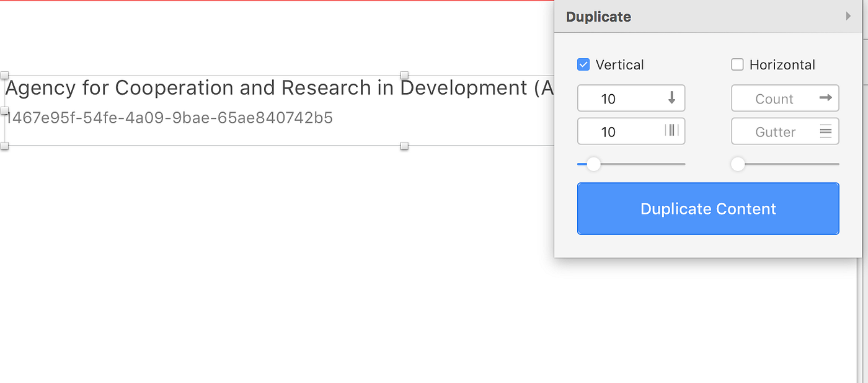Click the bottom-center selection handle

(404, 146)
